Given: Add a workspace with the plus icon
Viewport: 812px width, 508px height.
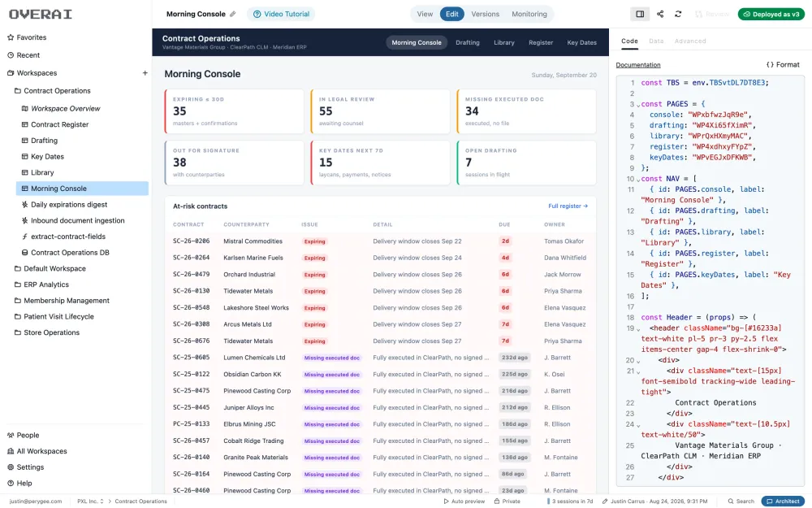Looking at the screenshot, I should coord(145,73).
